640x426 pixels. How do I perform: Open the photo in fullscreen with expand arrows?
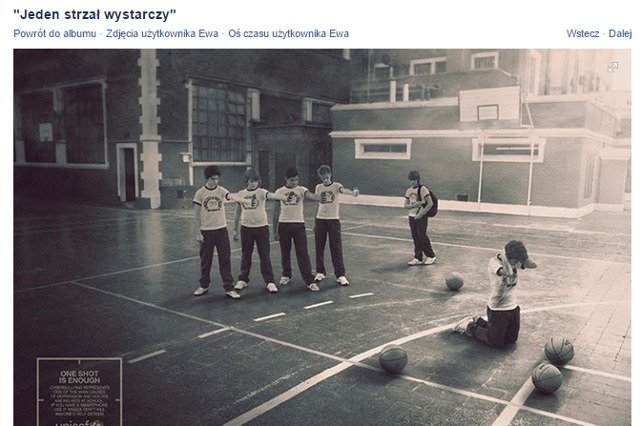click(x=613, y=67)
